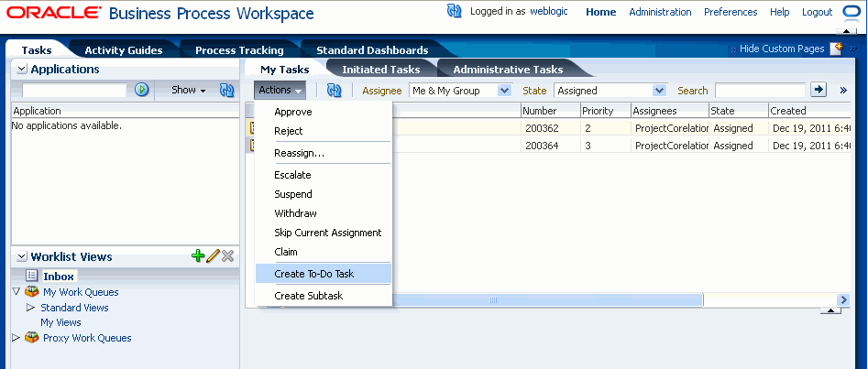Switch to Standard Dashboards tab
The height and width of the screenshot is (369, 868).
pyautogui.click(x=372, y=50)
